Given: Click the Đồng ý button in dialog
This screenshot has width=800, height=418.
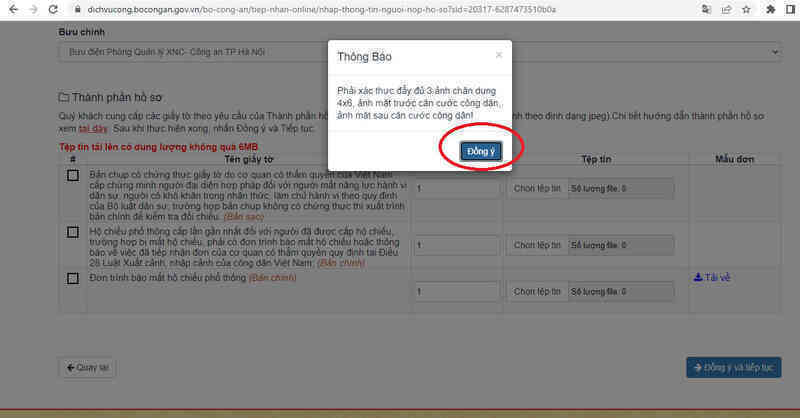Looking at the screenshot, I should coord(481,151).
